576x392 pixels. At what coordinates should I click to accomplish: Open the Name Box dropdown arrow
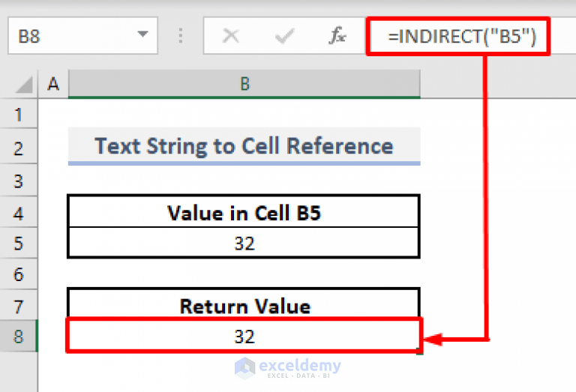142,34
